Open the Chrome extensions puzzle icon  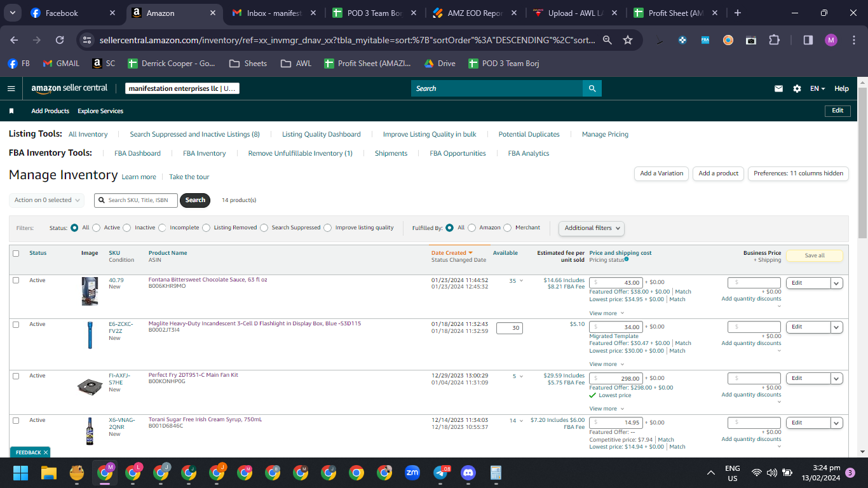(774, 40)
